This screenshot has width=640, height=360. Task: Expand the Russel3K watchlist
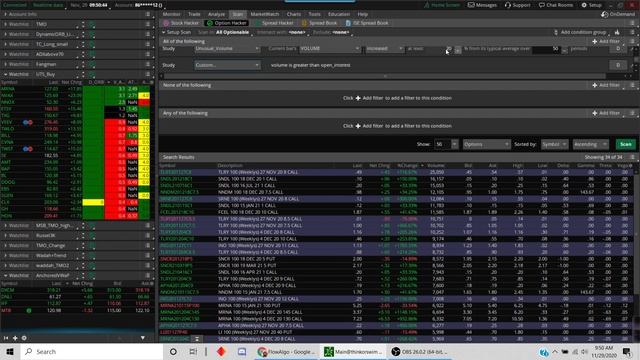[5, 236]
